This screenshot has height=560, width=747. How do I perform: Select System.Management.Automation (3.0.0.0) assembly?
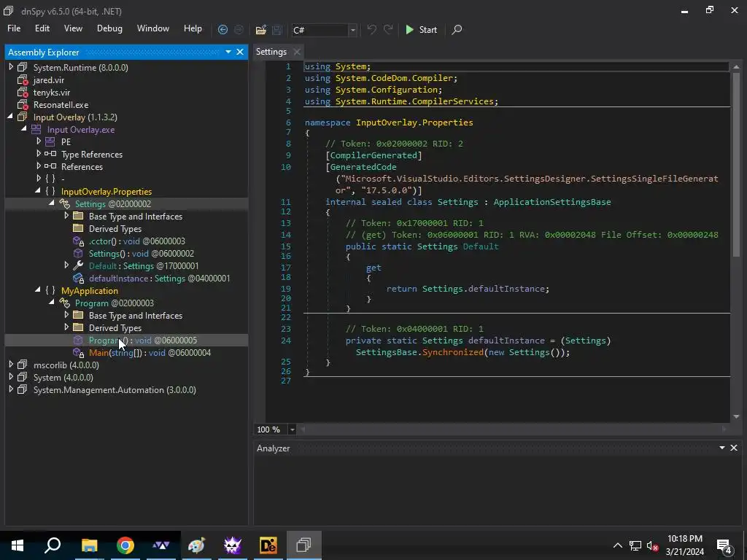coord(115,389)
